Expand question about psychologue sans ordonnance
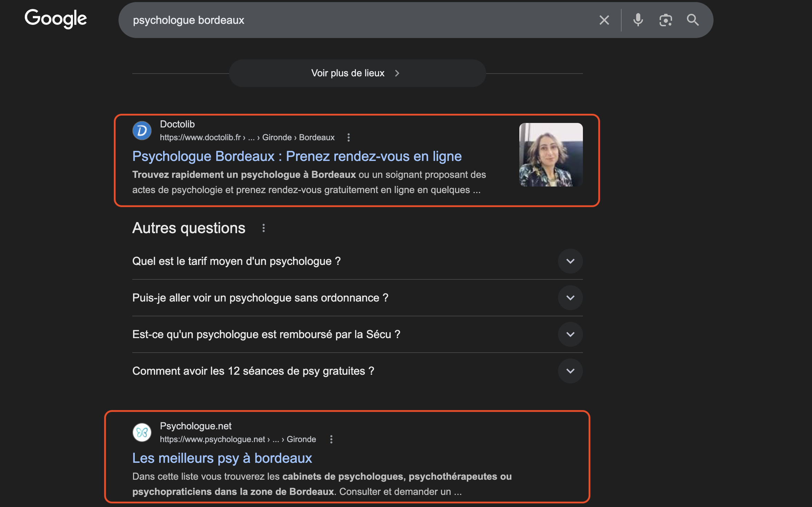Screen dimensions: 812x507 [x=570, y=298]
